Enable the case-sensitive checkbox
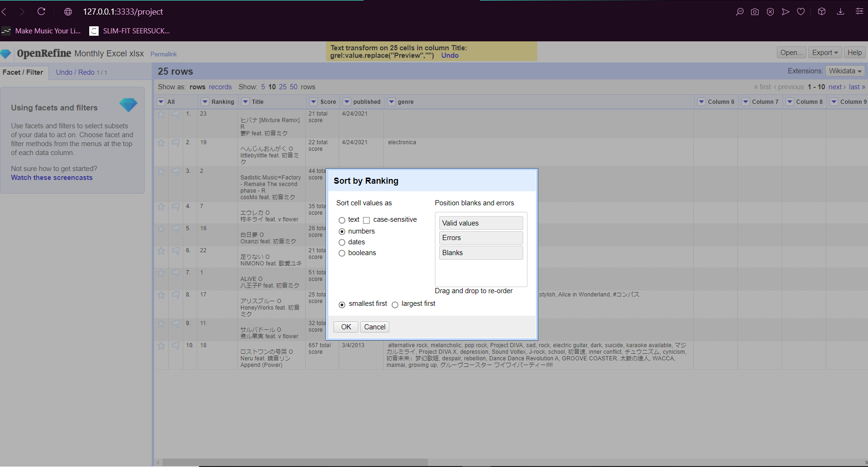868x467 pixels. click(366, 220)
